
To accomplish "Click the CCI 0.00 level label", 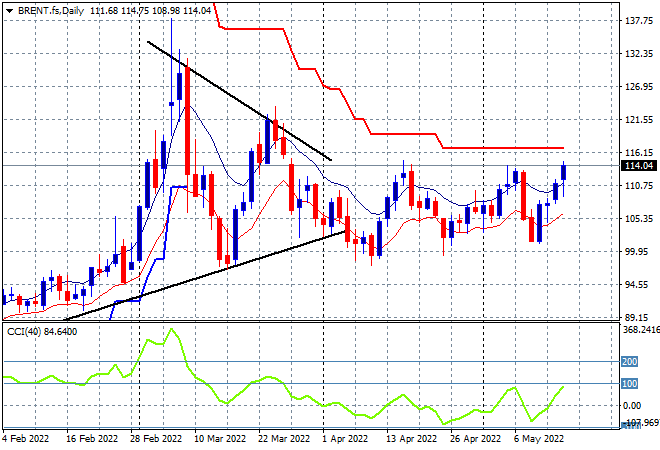I will 632,406.
